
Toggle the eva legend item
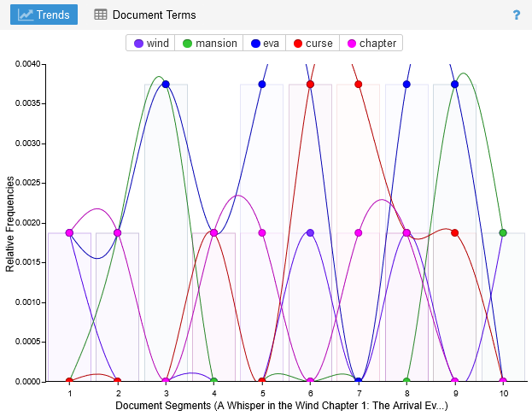point(265,43)
